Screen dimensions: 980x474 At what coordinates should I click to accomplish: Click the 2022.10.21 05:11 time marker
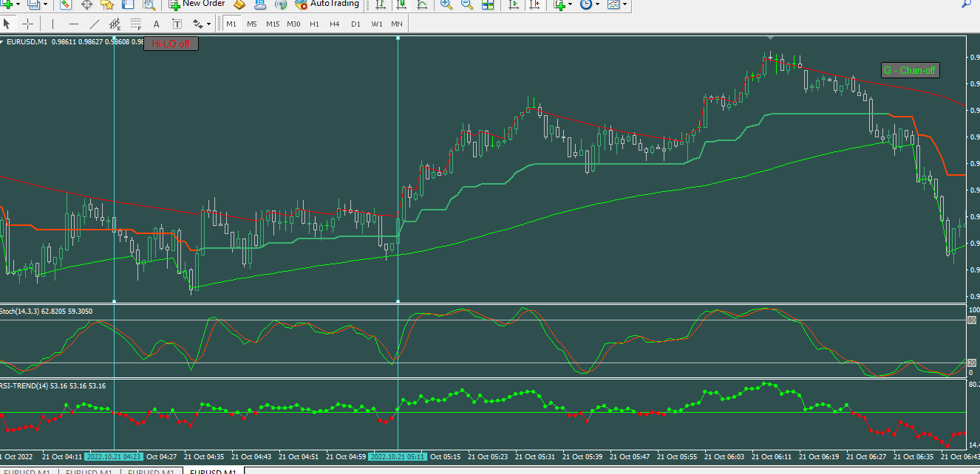coord(398,456)
